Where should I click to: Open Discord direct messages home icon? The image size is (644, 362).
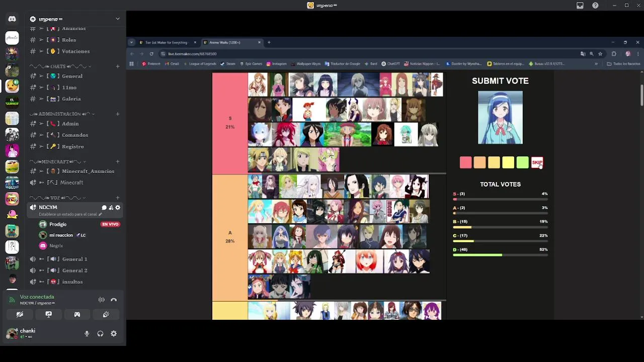pyautogui.click(x=12, y=19)
